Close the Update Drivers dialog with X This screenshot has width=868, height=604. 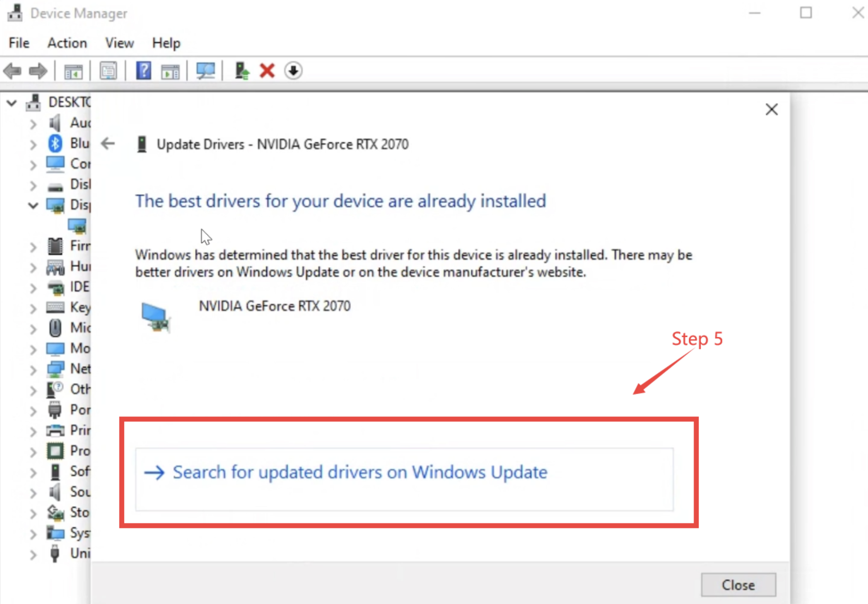pyautogui.click(x=772, y=110)
